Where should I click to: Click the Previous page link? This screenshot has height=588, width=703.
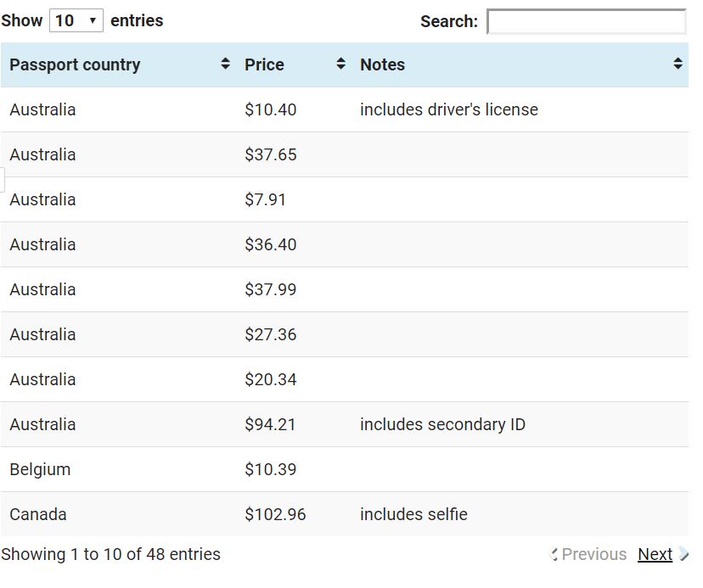point(594,554)
